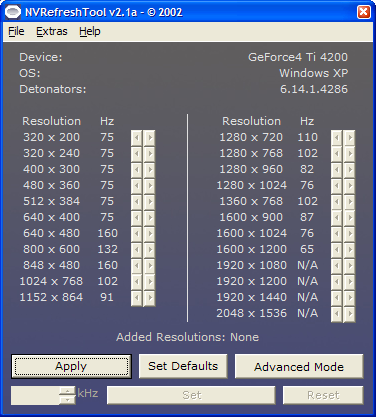
Task: Decrease Hz for 1280 x 960
Action: [x=337, y=170]
